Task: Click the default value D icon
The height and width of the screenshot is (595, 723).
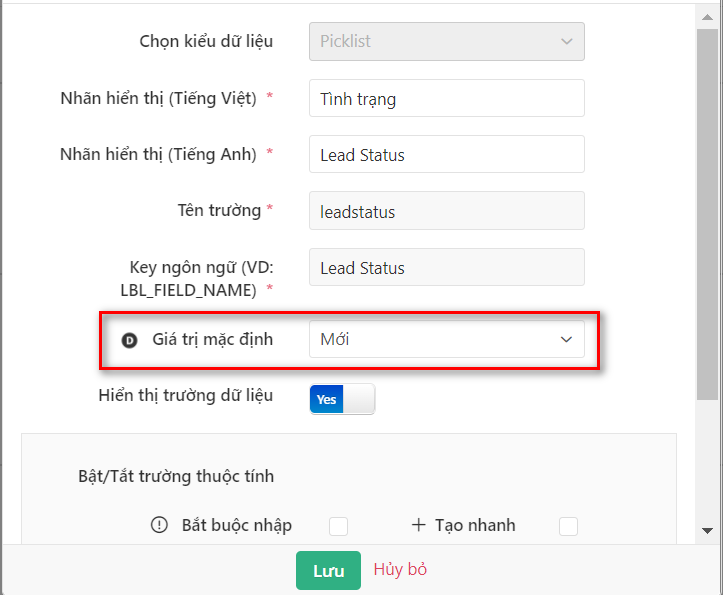Action: coord(129,340)
